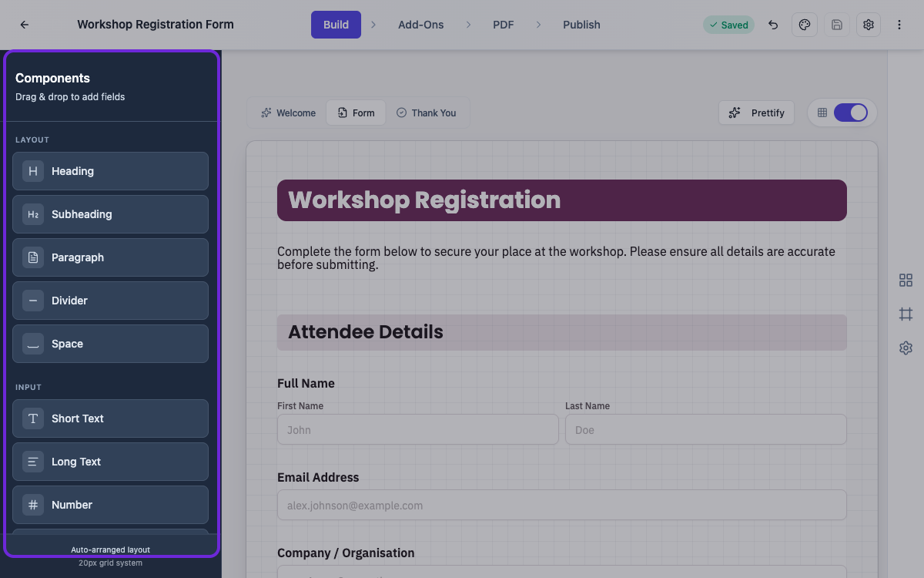The width and height of the screenshot is (924, 578).
Task: Open the frame/layout icon on right rail
Action: (906, 314)
